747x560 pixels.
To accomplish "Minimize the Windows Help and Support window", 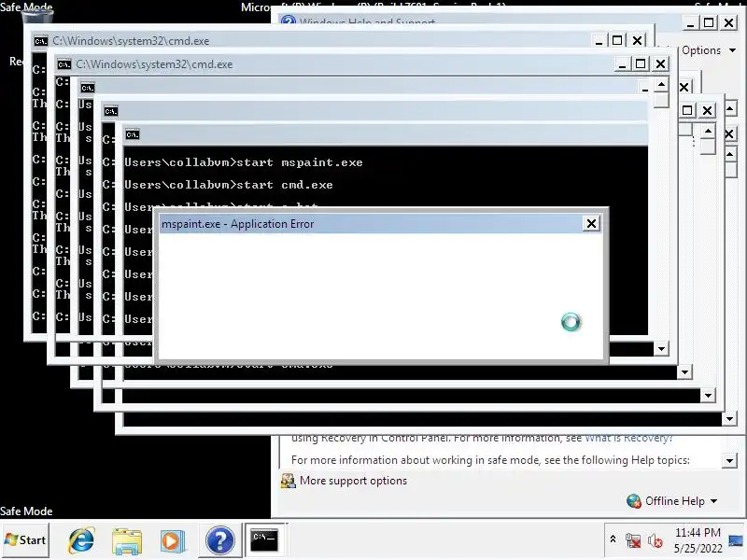I will [x=690, y=22].
